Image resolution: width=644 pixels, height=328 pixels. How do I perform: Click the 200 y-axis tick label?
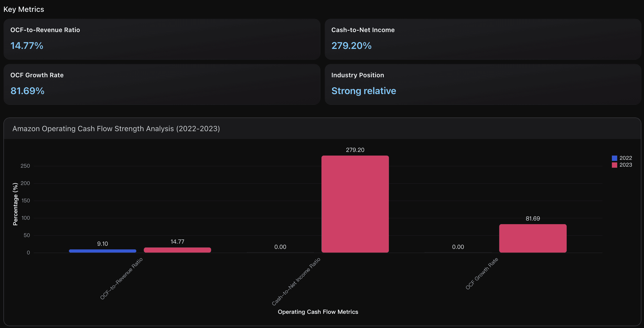pyautogui.click(x=25, y=183)
